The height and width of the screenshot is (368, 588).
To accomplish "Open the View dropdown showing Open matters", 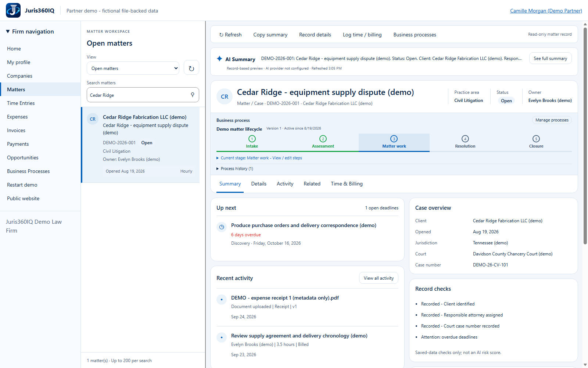I will click(x=133, y=68).
